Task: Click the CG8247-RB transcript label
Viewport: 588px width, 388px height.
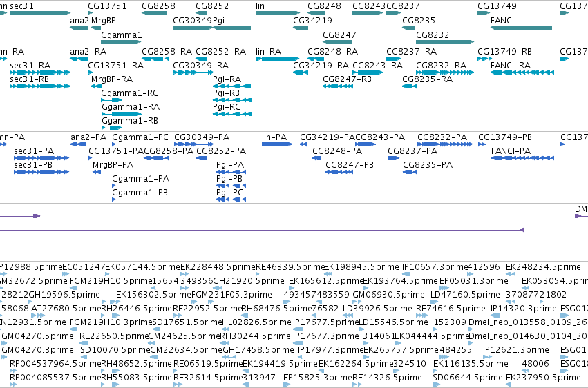Action: [348, 79]
